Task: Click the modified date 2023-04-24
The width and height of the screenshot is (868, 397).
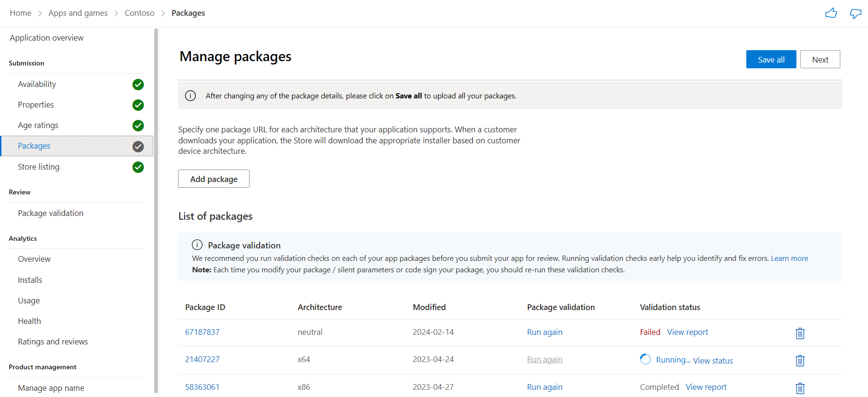Action: [x=433, y=359]
